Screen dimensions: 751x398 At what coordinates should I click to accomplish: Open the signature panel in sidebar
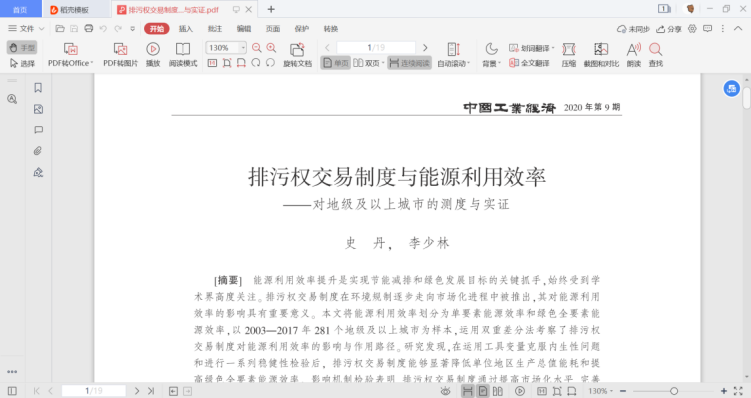(x=38, y=172)
